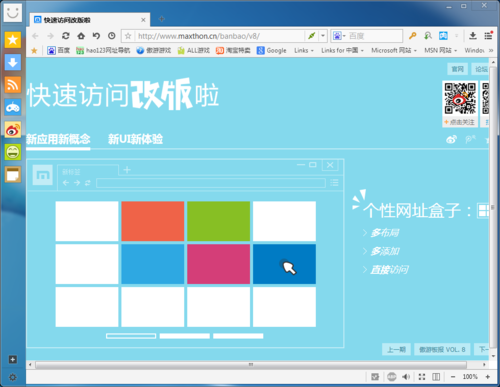
Task: Expand the Links for 中国 folder
Action: coord(342,50)
